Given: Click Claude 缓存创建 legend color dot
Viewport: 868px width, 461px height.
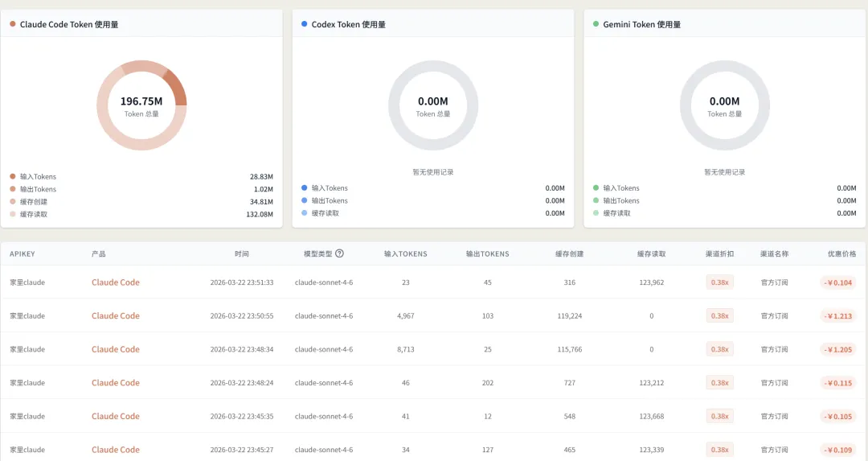Looking at the screenshot, I should click(13, 202).
